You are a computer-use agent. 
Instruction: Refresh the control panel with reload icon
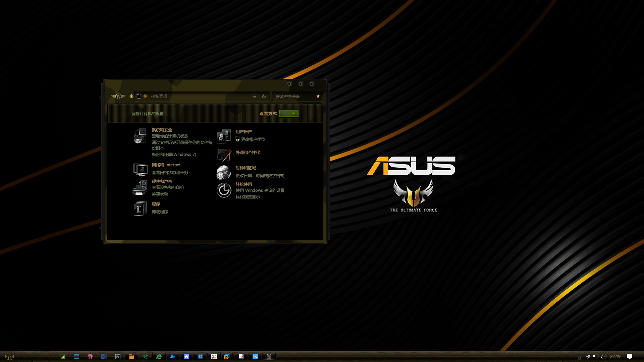[x=264, y=97]
